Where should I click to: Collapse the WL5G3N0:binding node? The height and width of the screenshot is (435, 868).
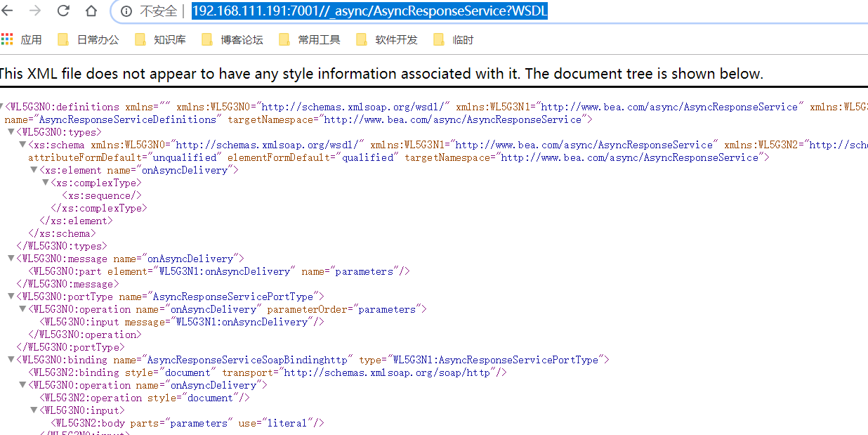(11, 360)
